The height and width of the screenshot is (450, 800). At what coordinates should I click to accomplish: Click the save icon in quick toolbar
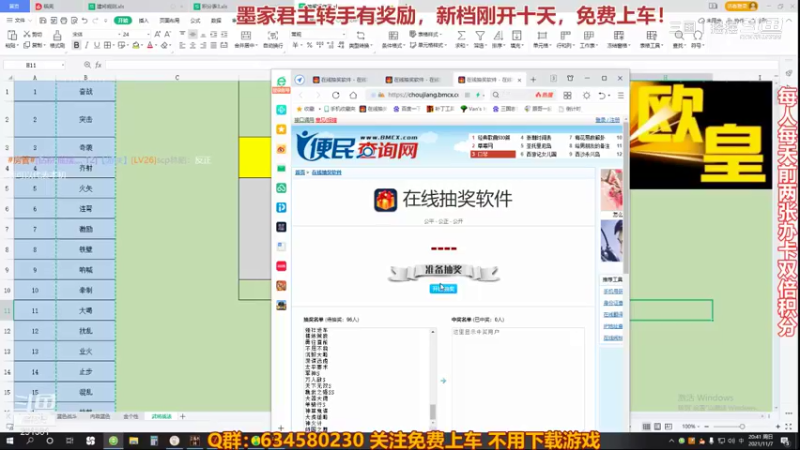click(x=43, y=20)
